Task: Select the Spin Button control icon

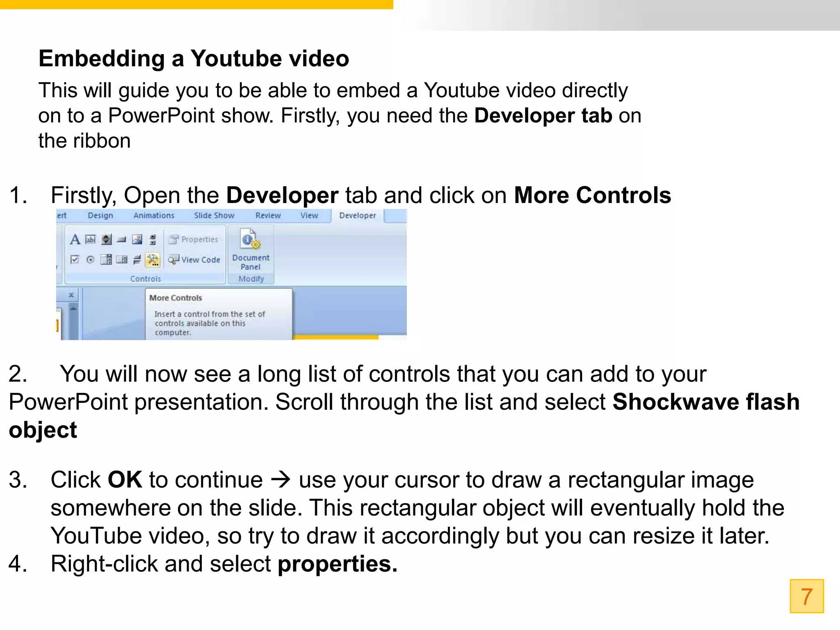Action: [x=106, y=239]
